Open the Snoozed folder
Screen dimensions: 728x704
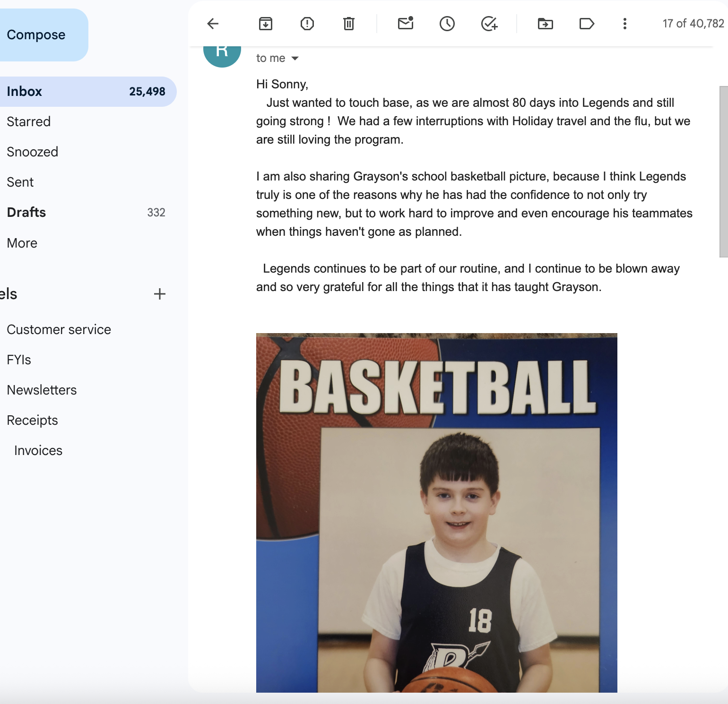[33, 152]
